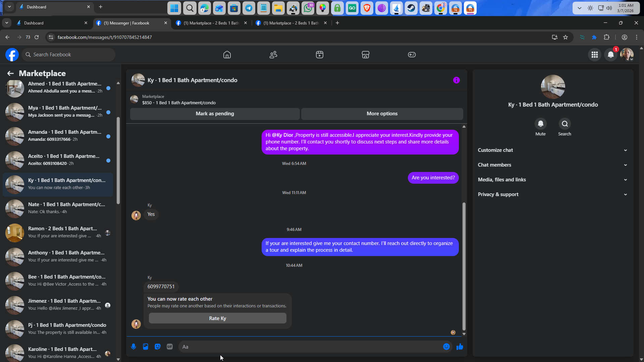
Task: Attach a file with photo icon
Action: tap(146, 347)
